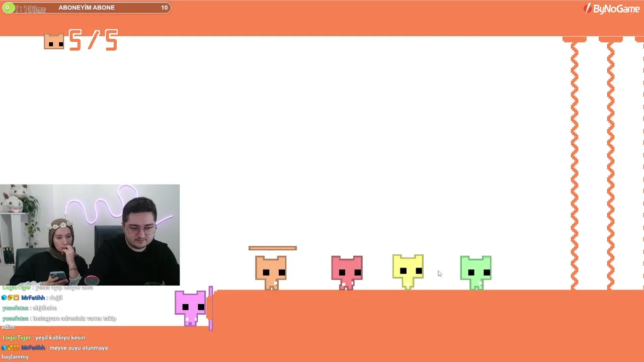Click chat message 'meyve suyu olunmaya başlanmış'
Screen dimensions: 644x362
click(54, 352)
